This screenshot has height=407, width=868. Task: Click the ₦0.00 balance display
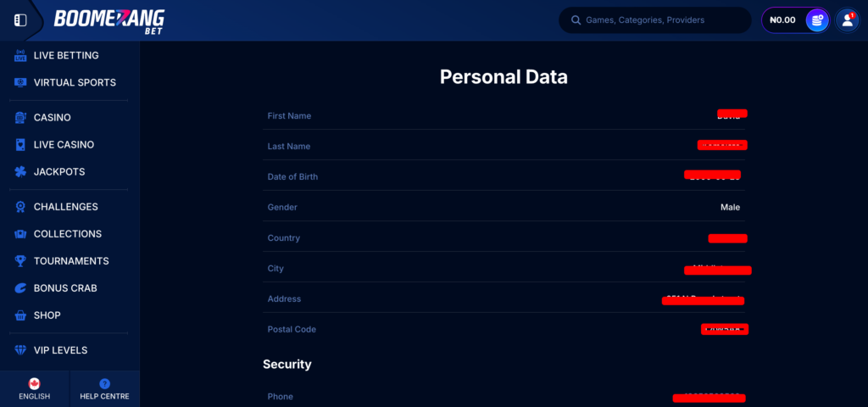782,20
